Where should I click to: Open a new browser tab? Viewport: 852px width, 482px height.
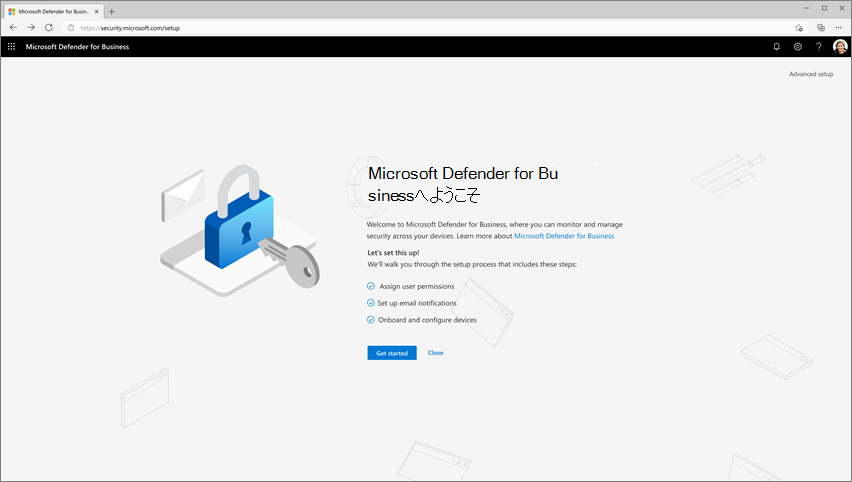pyautogui.click(x=111, y=11)
